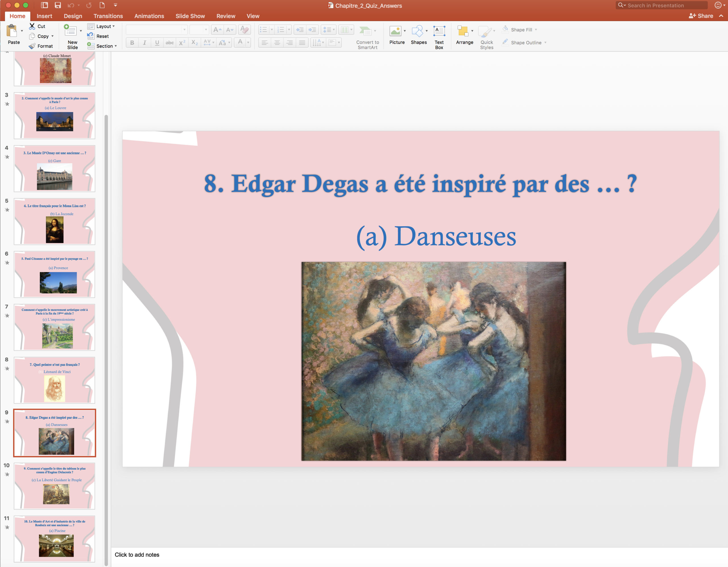Click the Copy icon
The height and width of the screenshot is (567, 728).
pyautogui.click(x=32, y=36)
